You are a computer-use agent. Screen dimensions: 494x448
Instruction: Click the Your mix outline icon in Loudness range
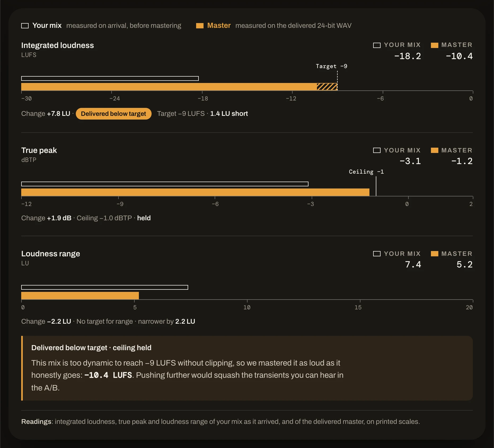click(x=377, y=254)
